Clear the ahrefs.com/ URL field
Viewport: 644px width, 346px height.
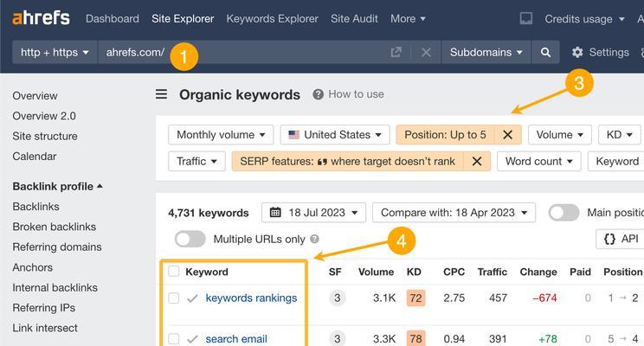(x=426, y=52)
